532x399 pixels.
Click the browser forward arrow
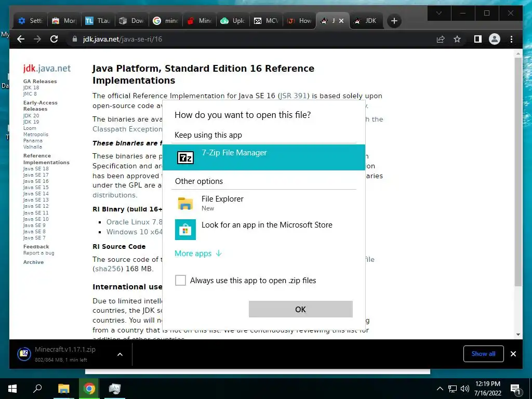tap(37, 39)
